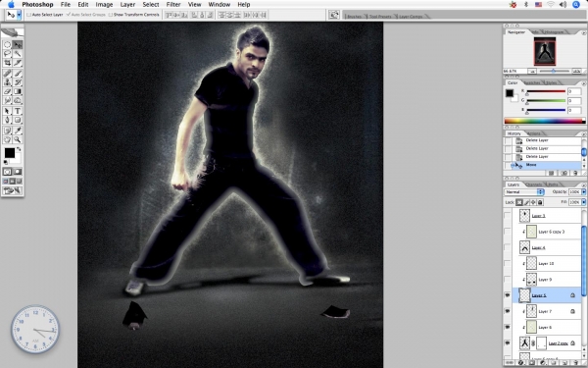588x368 pixels.
Task: Enable Auto Select Layer checkbox
Action: 28,15
